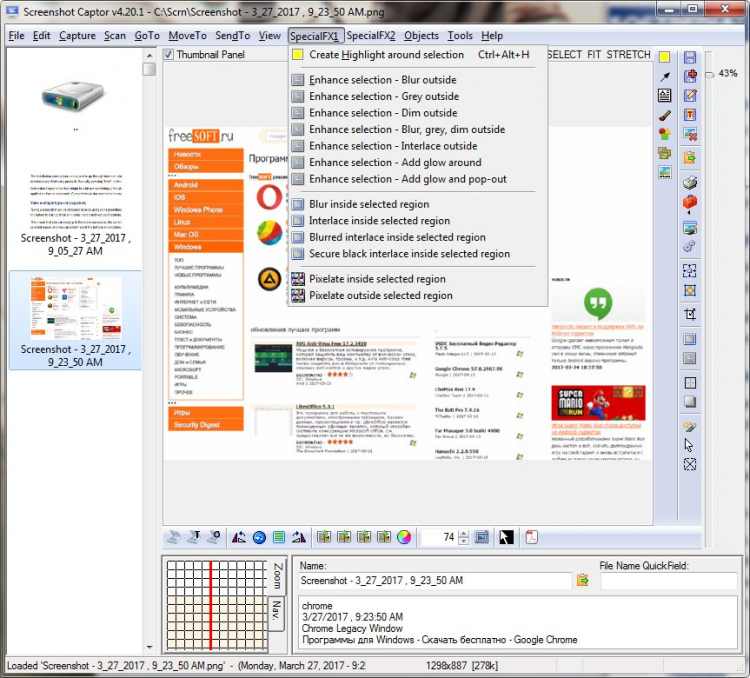Select the paintbrush tool

pyautogui.click(x=664, y=115)
